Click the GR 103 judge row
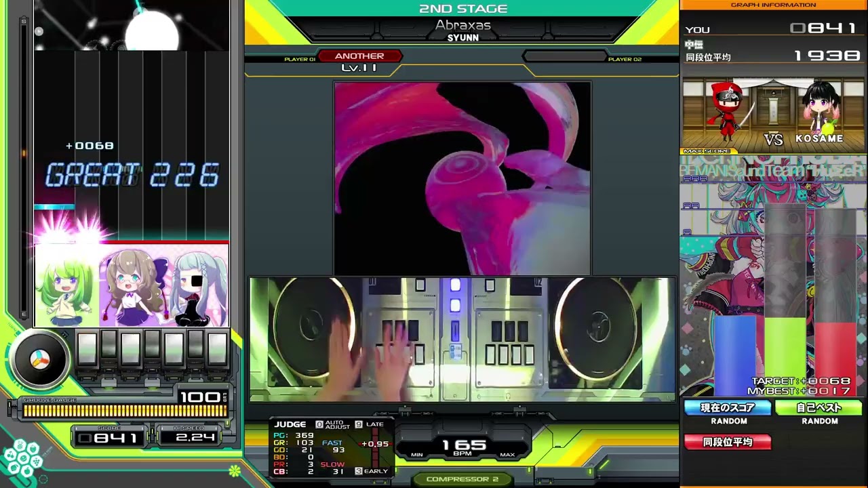This screenshot has height=488, width=868. (x=294, y=443)
